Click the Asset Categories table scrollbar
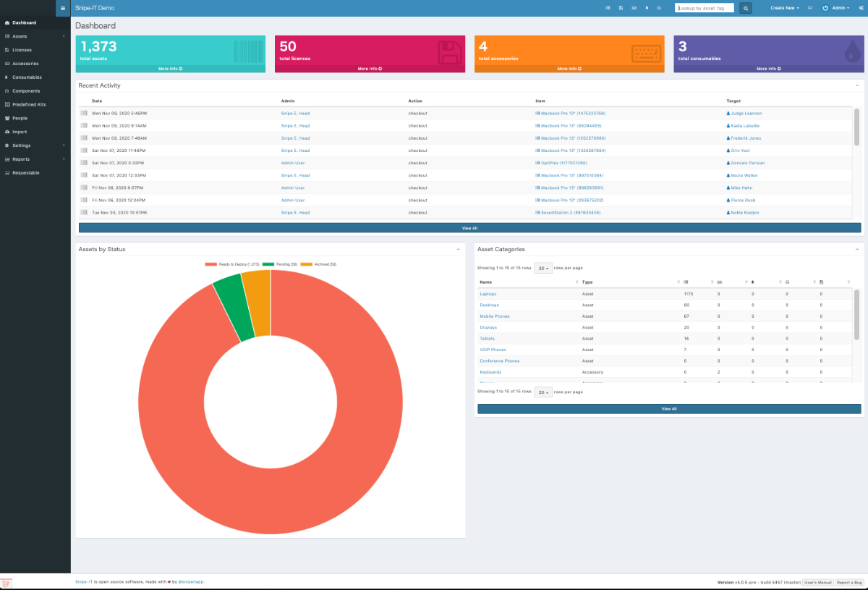The height and width of the screenshot is (590, 868). click(857, 315)
